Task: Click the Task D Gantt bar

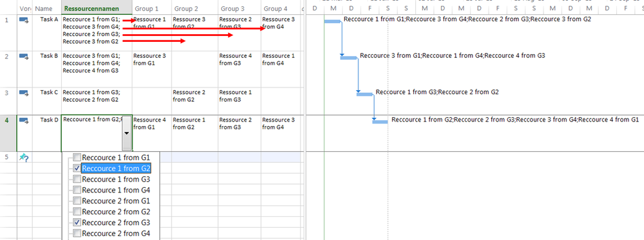Action: 380,122
